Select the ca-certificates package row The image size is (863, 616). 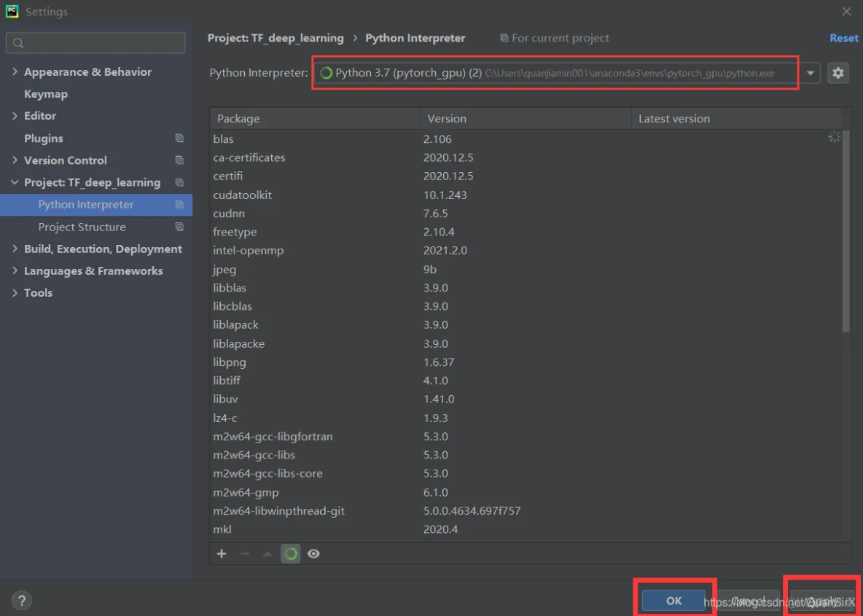tap(526, 157)
